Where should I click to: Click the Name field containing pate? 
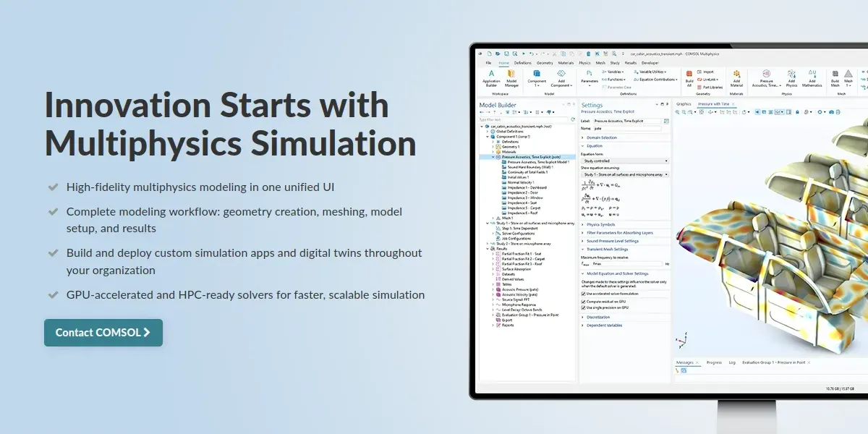[x=627, y=129]
